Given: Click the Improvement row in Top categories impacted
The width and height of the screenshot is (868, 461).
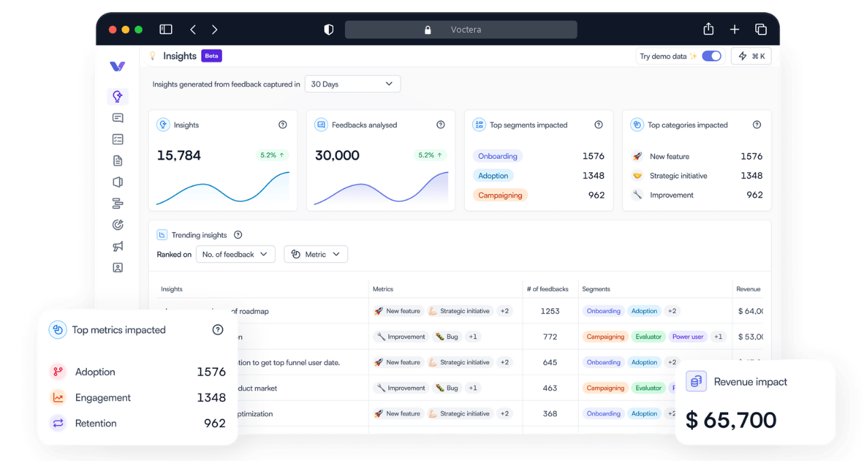Looking at the screenshot, I should pos(697,195).
